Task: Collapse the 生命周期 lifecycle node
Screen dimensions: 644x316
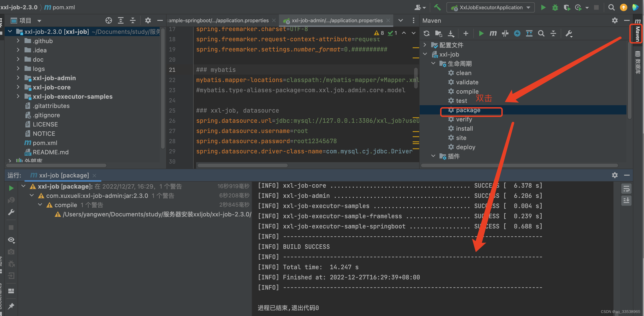Action: tap(433, 63)
